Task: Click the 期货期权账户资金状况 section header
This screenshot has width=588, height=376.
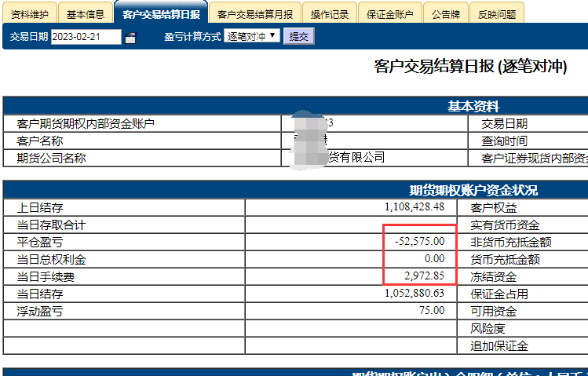Action: pos(473,190)
